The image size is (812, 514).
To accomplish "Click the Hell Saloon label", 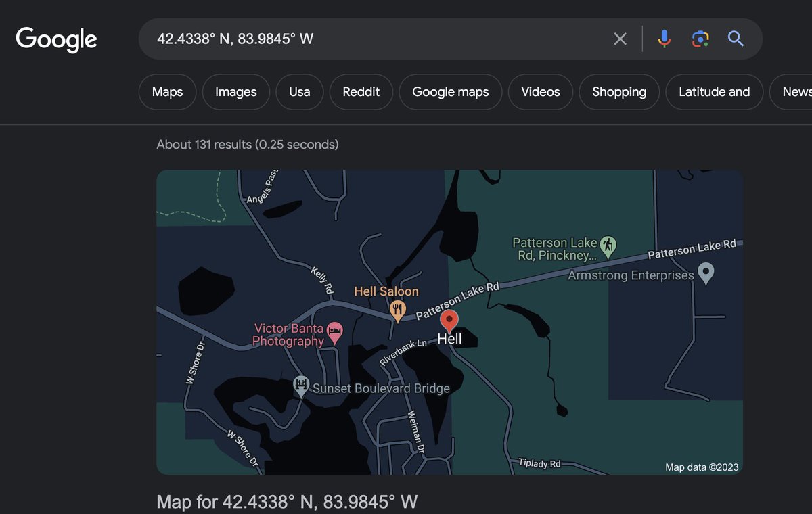I will [x=386, y=291].
